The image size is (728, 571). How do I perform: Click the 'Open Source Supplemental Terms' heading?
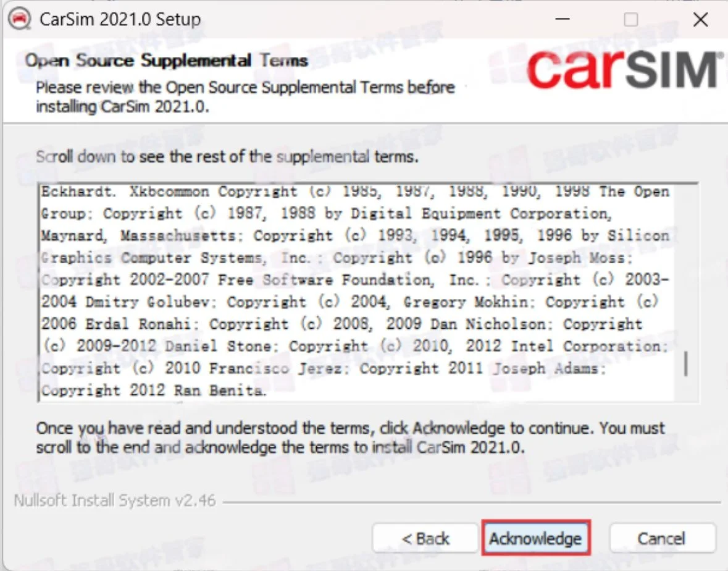coord(166,61)
